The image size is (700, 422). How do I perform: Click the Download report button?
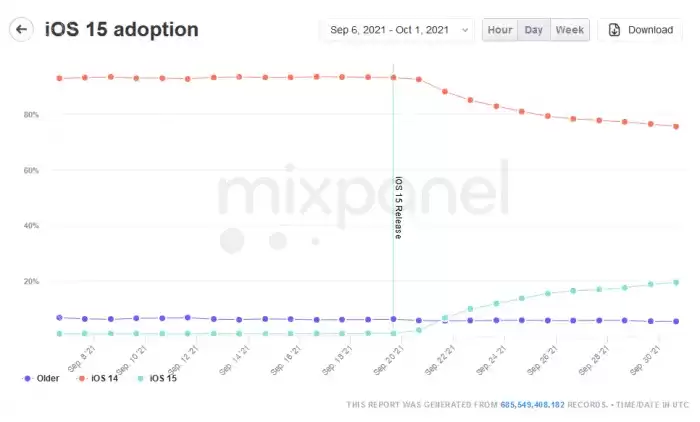(641, 30)
